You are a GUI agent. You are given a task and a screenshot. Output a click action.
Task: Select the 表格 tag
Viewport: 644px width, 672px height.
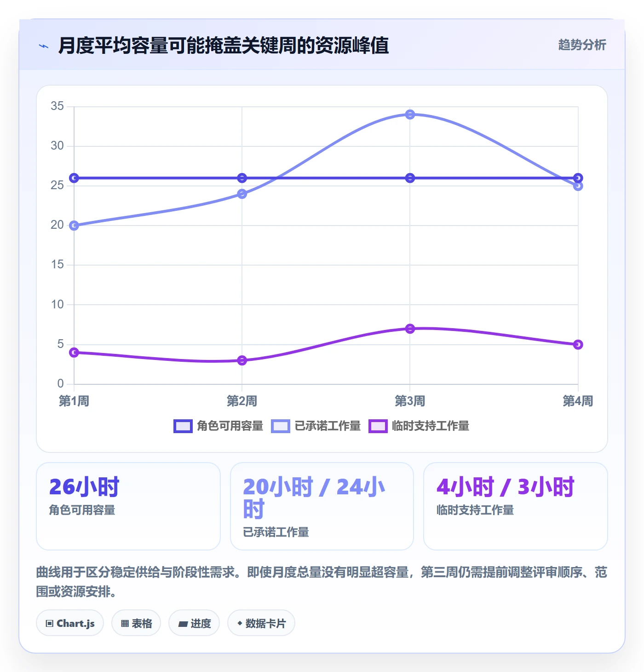(x=136, y=623)
